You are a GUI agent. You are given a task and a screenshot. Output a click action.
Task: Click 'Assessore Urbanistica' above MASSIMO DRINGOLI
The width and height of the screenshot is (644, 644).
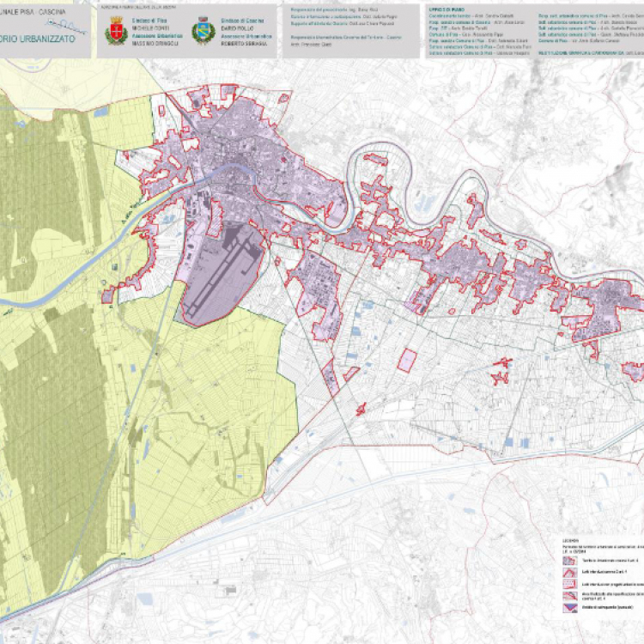click(x=157, y=36)
